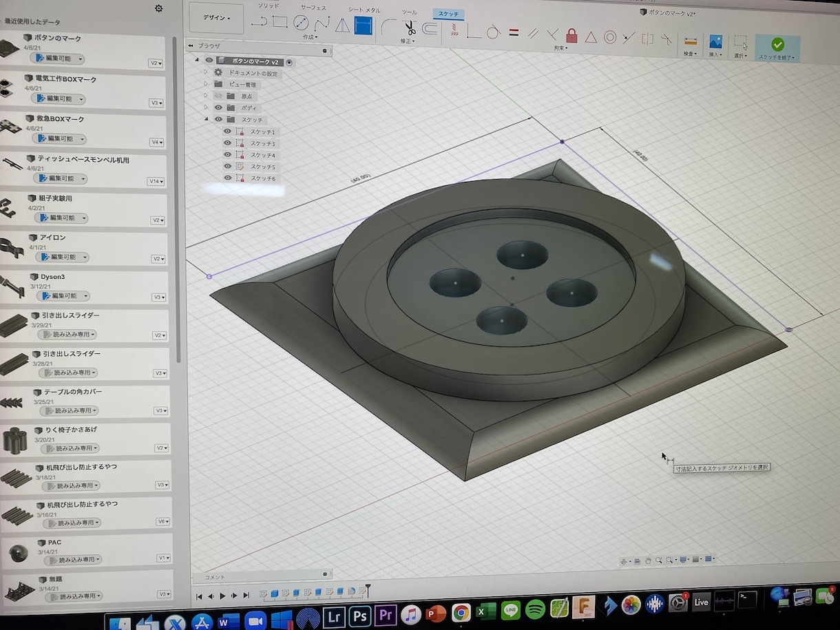Viewport: 840px width, 630px height.
Task: Apply the Fix lock constraint
Action: pyautogui.click(x=571, y=34)
